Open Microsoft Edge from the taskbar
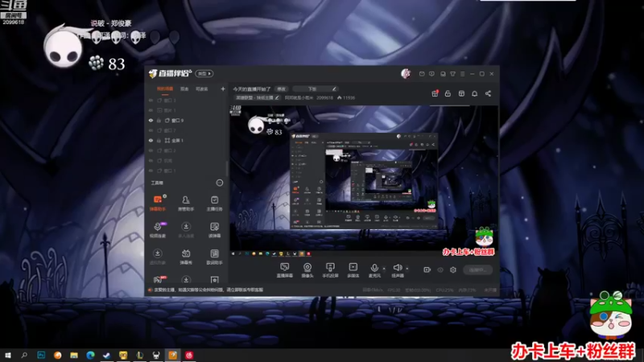The height and width of the screenshot is (362, 644). (x=90, y=355)
